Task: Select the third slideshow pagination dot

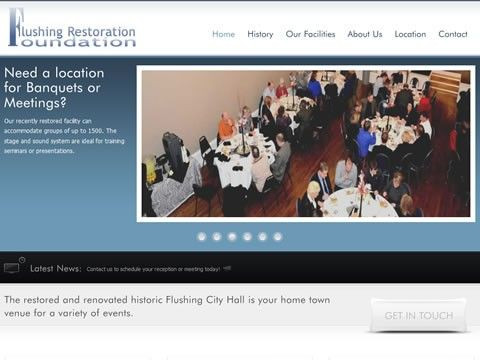Action: click(232, 237)
